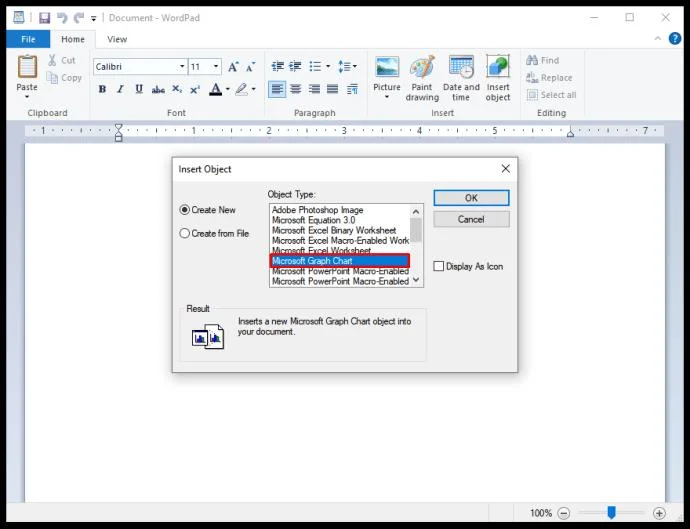Click the WordPad Help question mark

point(675,39)
